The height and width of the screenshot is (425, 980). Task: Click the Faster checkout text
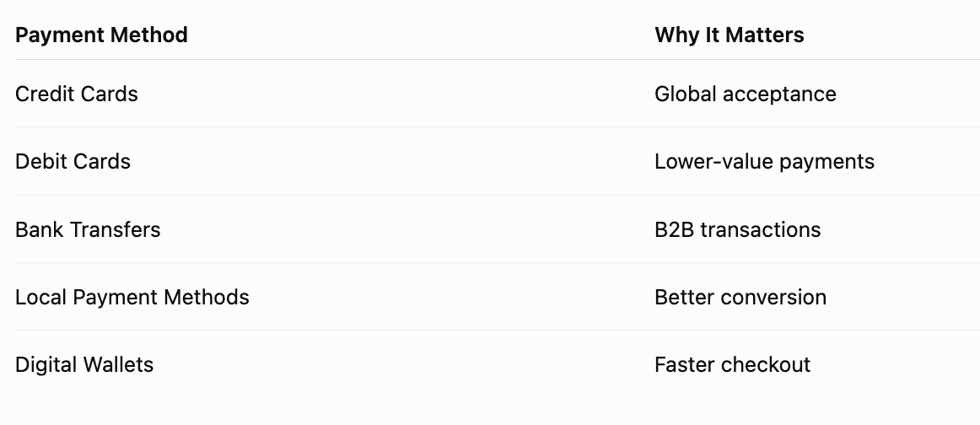(x=733, y=364)
